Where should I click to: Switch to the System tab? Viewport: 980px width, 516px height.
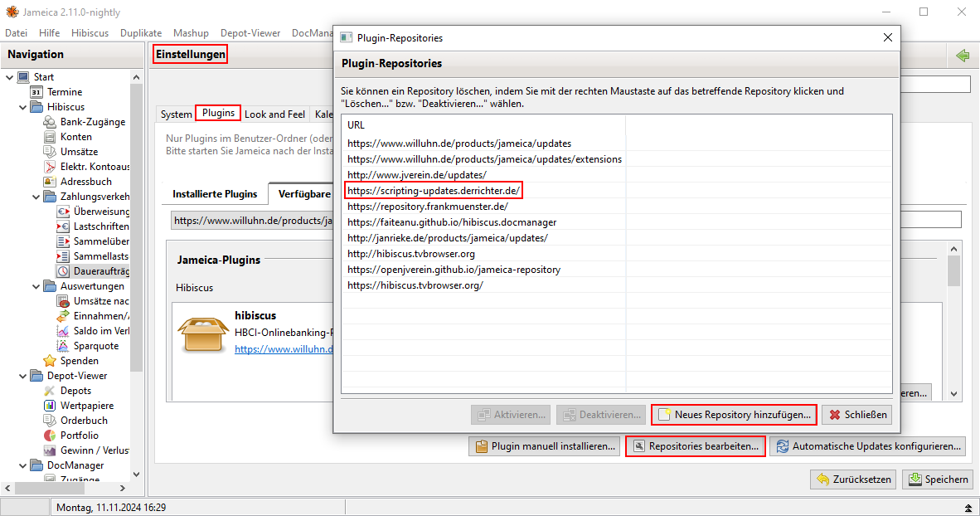[x=177, y=114]
